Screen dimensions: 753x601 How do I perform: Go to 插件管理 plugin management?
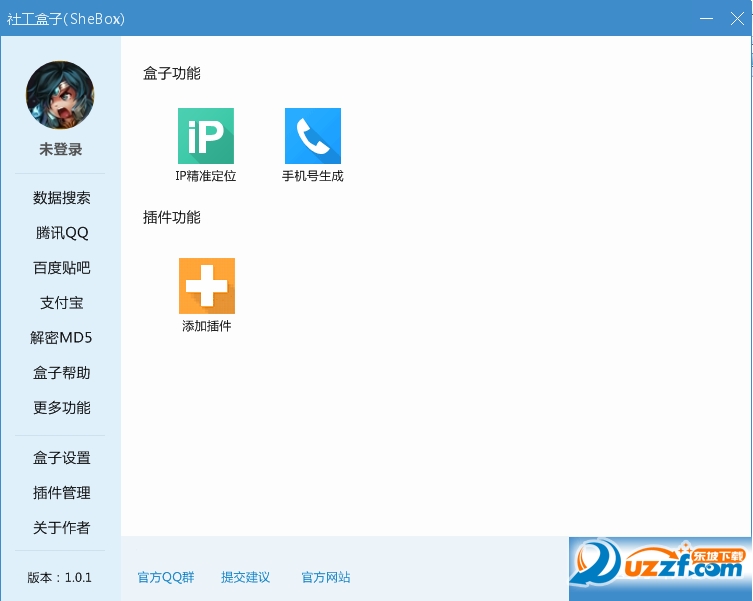(x=61, y=493)
